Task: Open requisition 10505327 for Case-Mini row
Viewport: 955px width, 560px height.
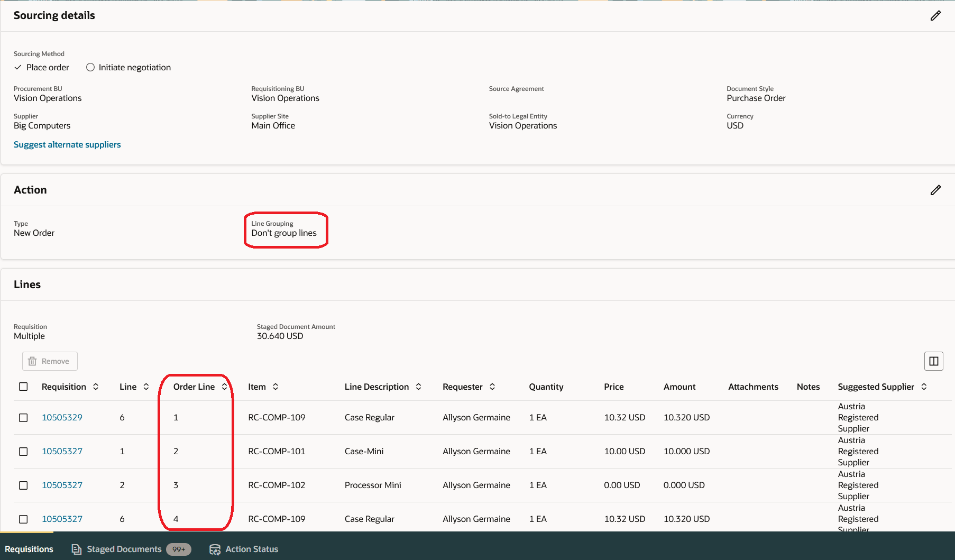Action: coord(62,451)
